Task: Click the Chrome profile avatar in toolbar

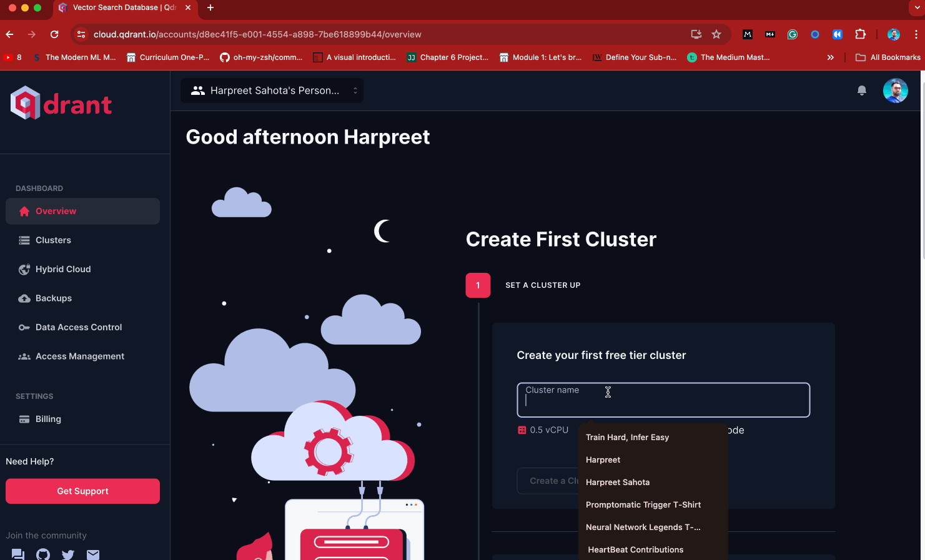Action: tap(894, 34)
